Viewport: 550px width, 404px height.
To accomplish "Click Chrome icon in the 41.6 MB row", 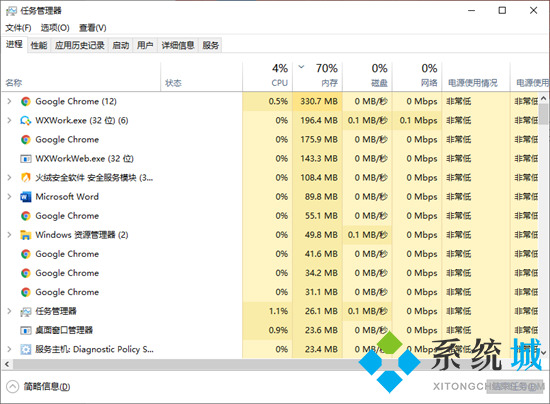I will [26, 254].
